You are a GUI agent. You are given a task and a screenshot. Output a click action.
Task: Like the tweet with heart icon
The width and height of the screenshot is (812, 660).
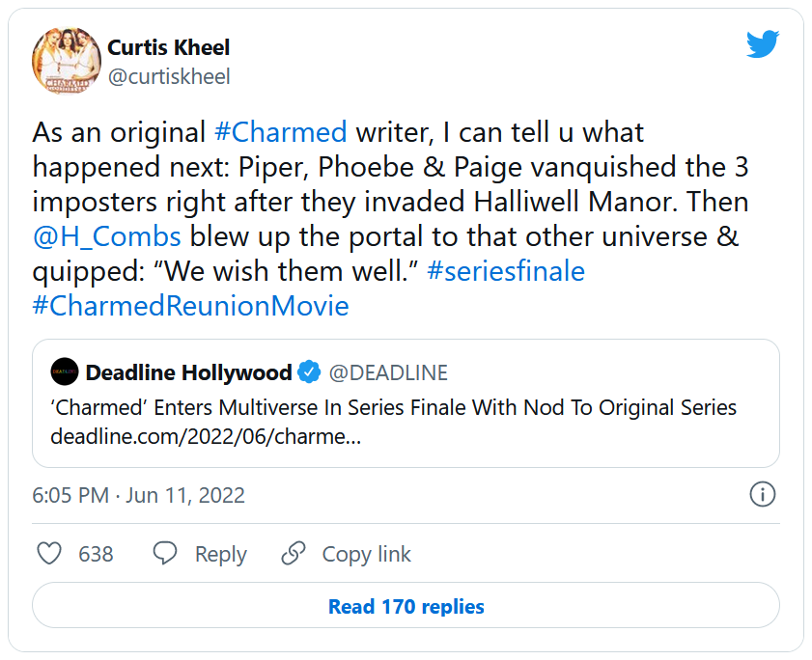(x=49, y=554)
